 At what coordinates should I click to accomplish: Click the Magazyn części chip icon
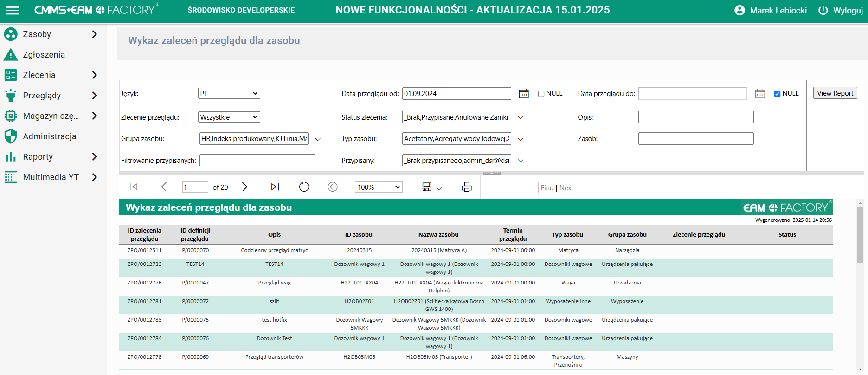click(11, 116)
